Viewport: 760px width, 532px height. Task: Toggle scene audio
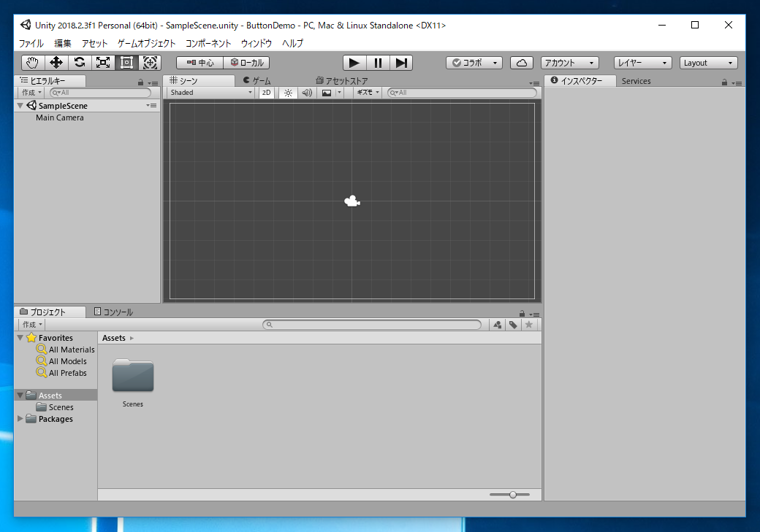tap(307, 93)
